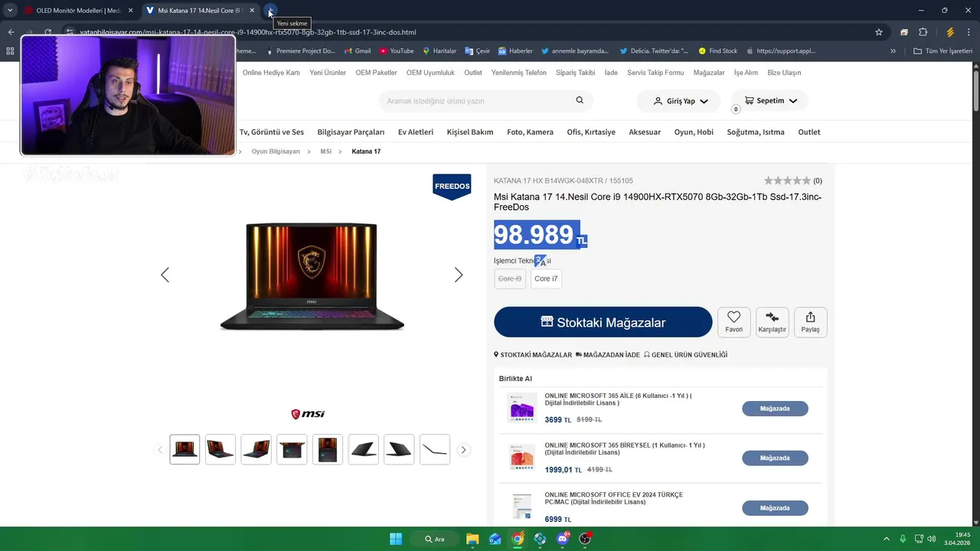Open the Find Stock bookmark

pyautogui.click(x=718, y=51)
